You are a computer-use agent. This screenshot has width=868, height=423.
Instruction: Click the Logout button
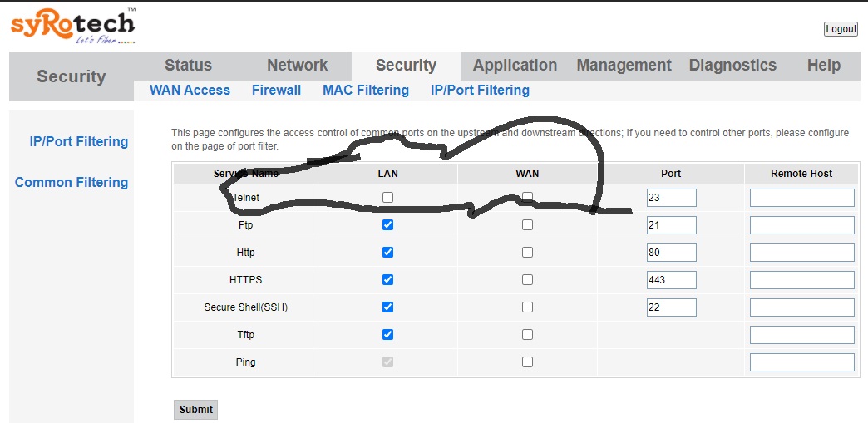[x=841, y=29]
